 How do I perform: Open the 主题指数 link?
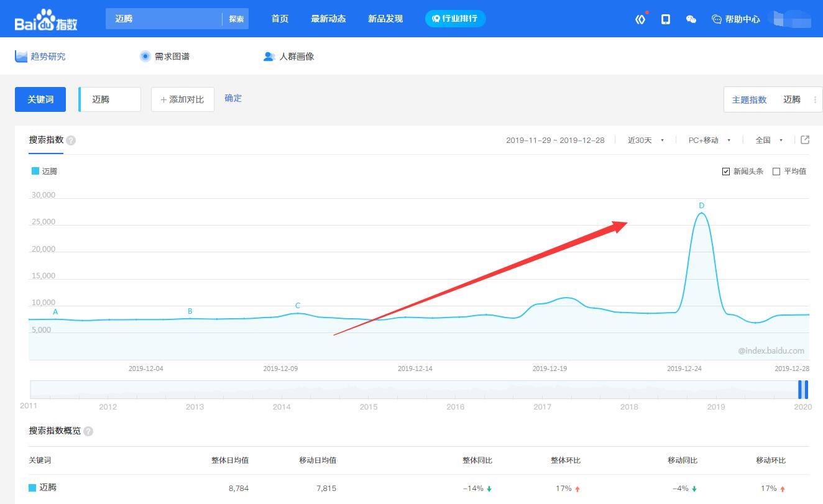point(749,99)
